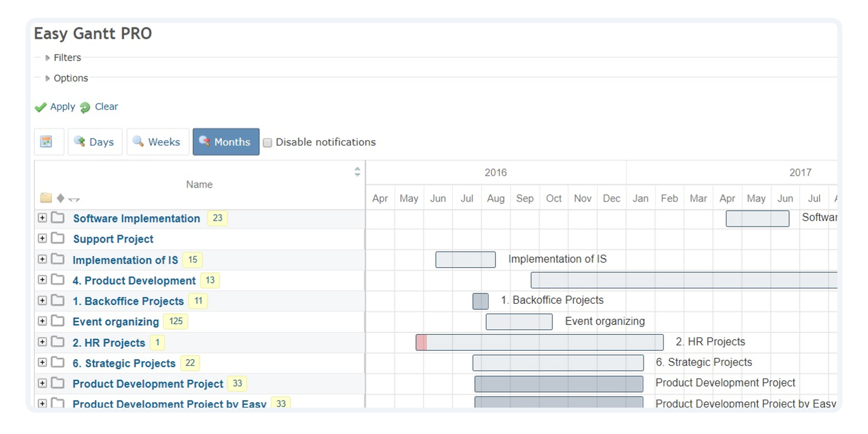
Task: Enable the Disable notifications checkbox
Action: [267, 143]
